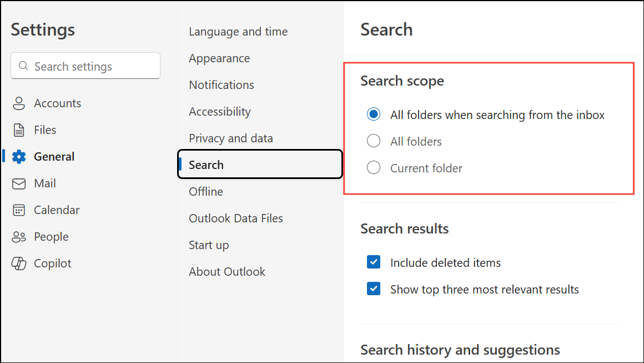Click into the Search settings field
The image size is (644, 363).
[92, 66]
